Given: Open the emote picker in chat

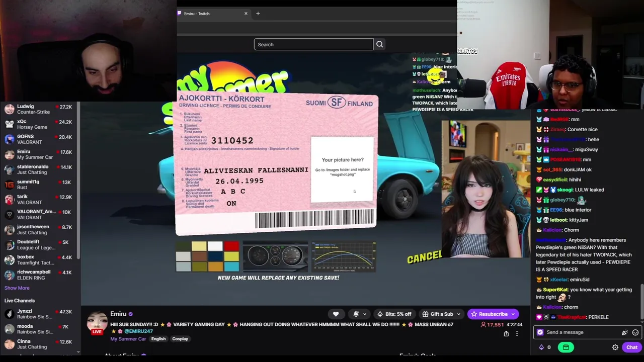Looking at the screenshot, I should (x=635, y=332).
